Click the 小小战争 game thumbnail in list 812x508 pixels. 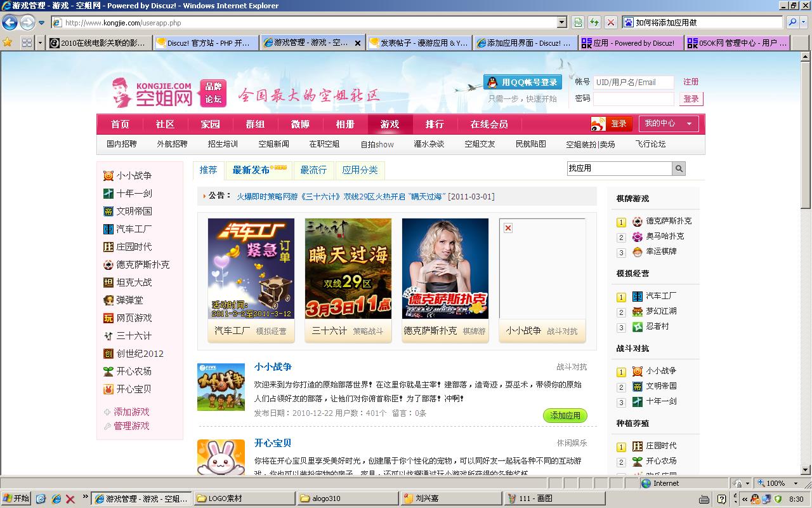coord(221,387)
